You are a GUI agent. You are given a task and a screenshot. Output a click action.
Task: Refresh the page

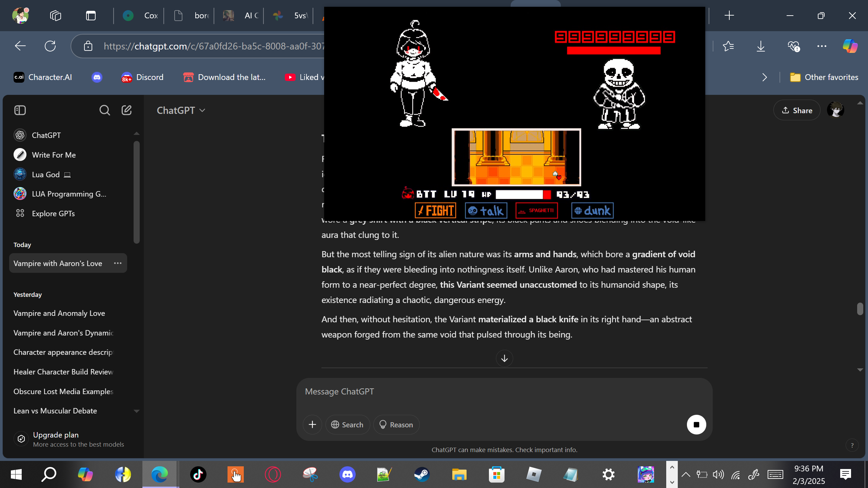(x=50, y=46)
